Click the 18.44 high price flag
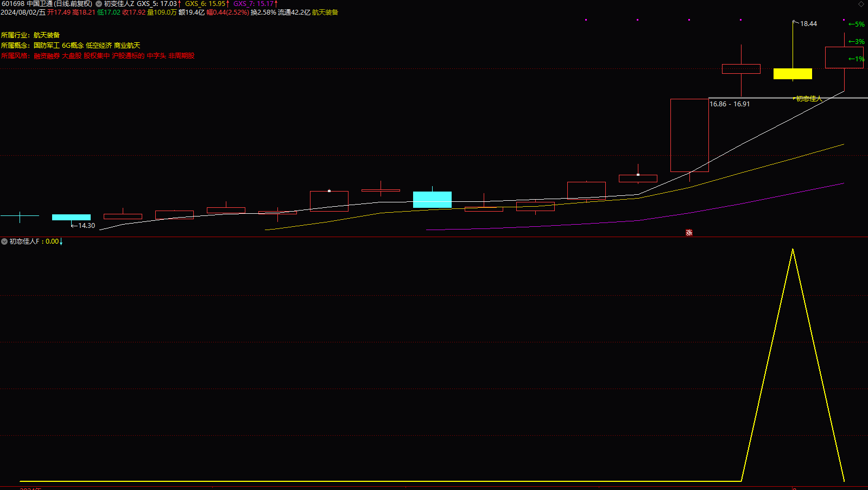This screenshot has height=490, width=868. 805,23
